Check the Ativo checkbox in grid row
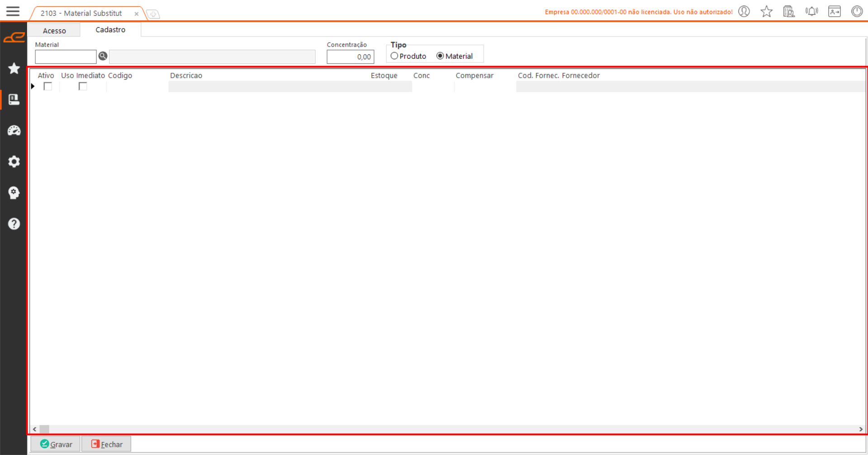Viewport: 868px width, 455px height. pos(48,86)
